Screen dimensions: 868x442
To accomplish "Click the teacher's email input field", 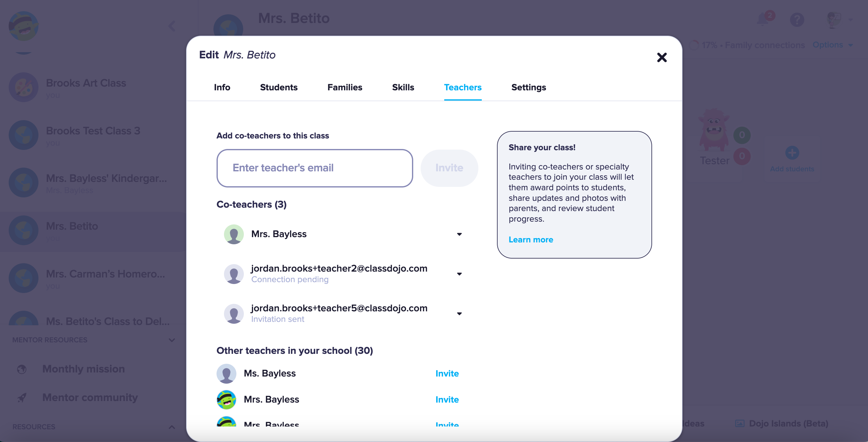I will tap(315, 168).
